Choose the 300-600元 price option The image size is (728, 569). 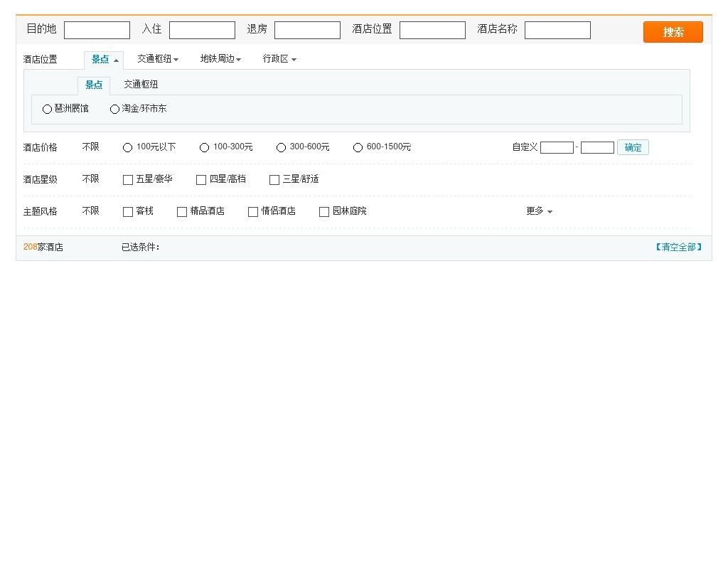[281, 148]
